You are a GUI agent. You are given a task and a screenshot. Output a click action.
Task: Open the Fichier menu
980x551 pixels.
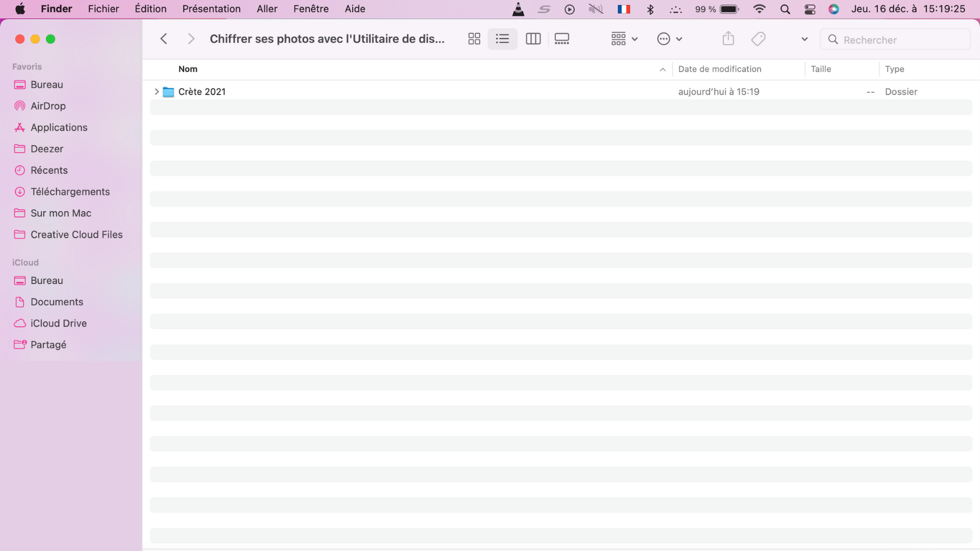coord(103,9)
